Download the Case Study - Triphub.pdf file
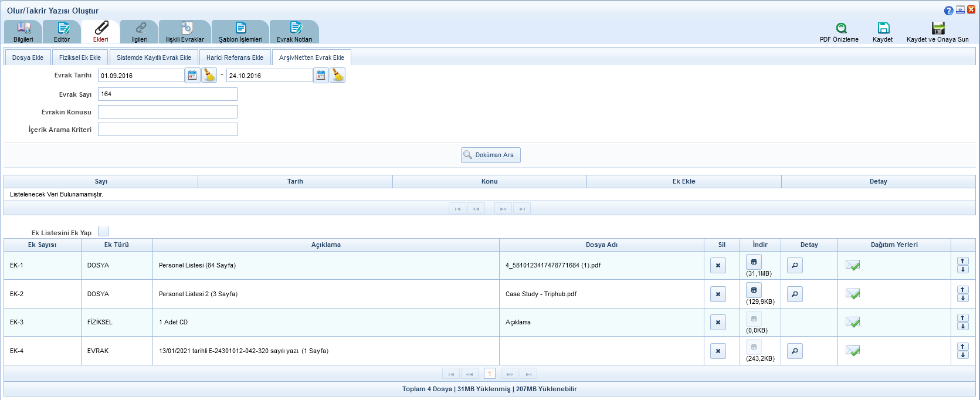 pyautogui.click(x=754, y=290)
